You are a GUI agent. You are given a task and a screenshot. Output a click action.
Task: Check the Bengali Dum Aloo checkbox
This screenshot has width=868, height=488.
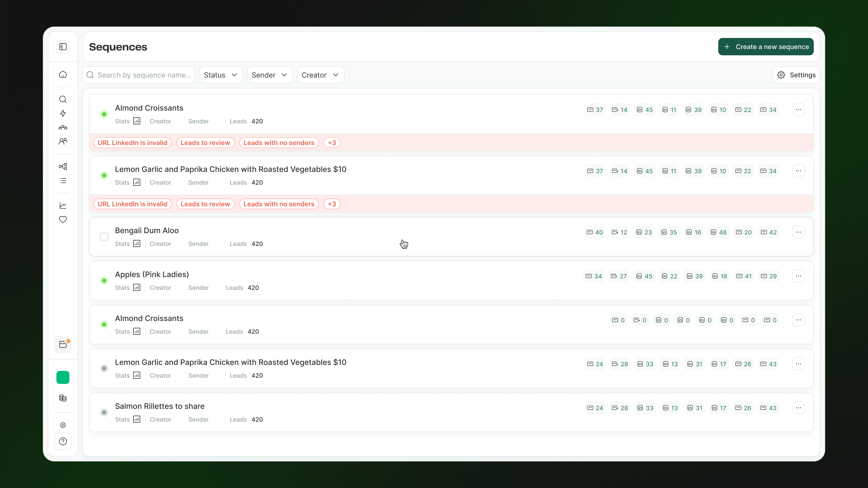tap(104, 237)
